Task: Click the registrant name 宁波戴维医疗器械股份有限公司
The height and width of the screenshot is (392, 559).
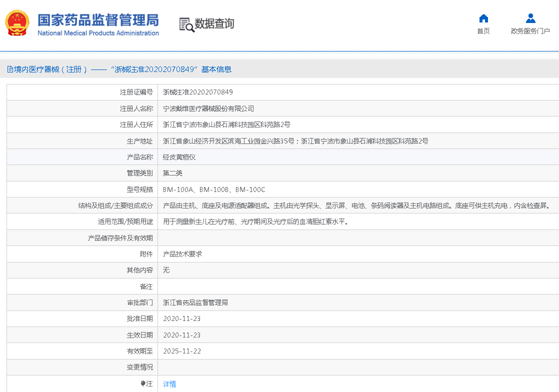Action: (208, 108)
